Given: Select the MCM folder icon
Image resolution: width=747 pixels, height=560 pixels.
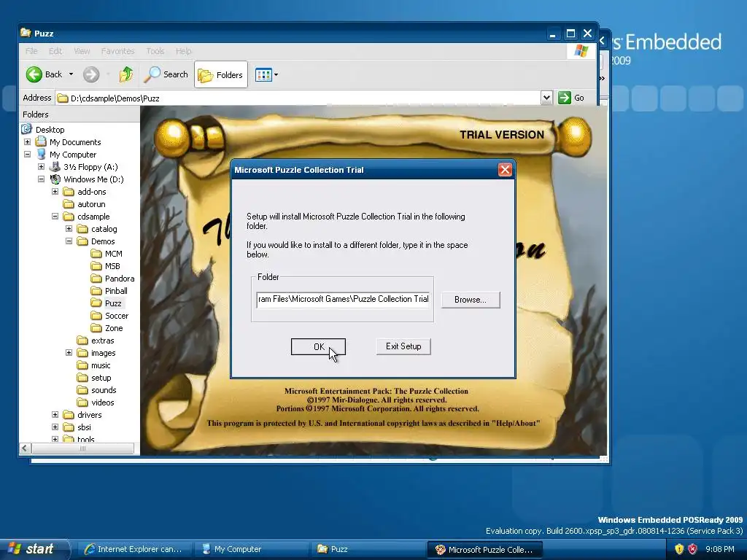Looking at the screenshot, I should [x=96, y=253].
